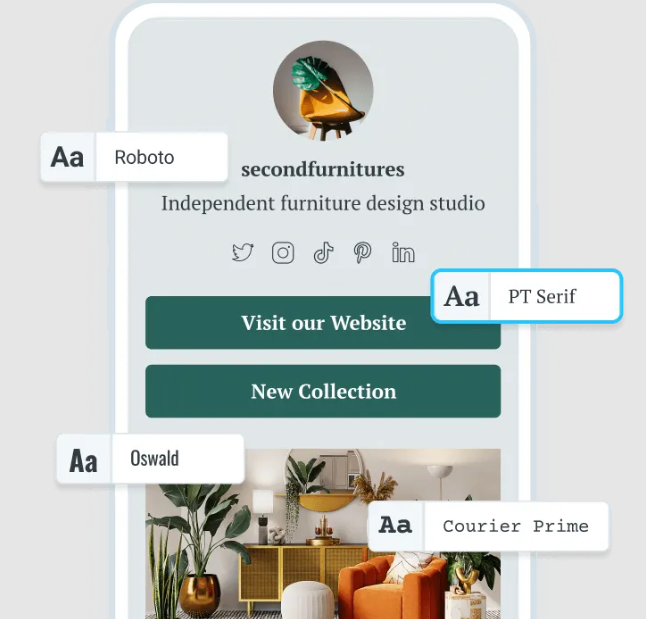Click the Aa preview beside PT Serif
The image size is (646, 619).
tap(462, 296)
